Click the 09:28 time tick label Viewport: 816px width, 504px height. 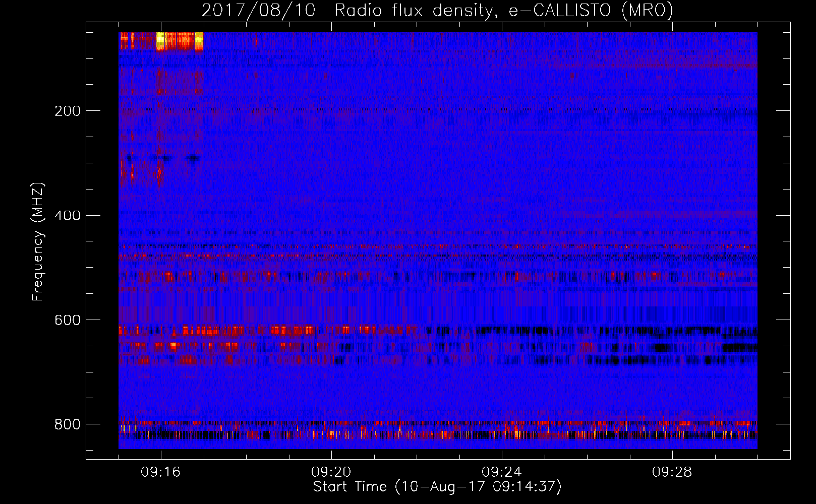point(672,472)
